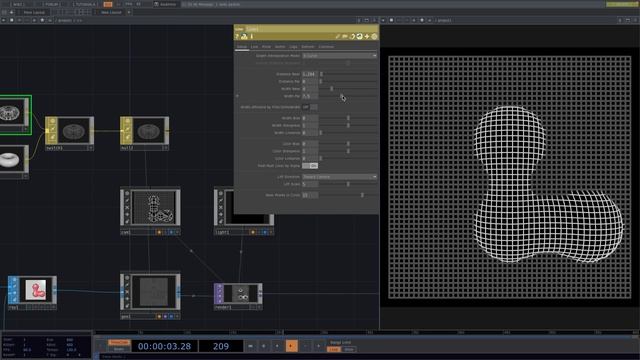Expand the small arrow left of Width Far

tap(238, 96)
